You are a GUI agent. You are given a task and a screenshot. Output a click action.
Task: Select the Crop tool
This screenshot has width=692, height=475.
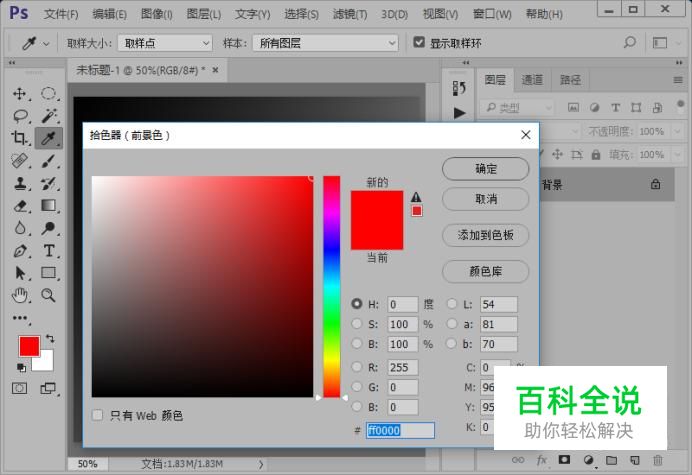pyautogui.click(x=20, y=138)
